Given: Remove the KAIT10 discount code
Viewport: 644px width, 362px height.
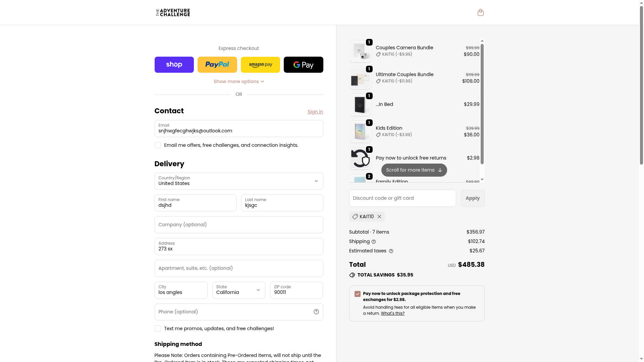Looking at the screenshot, I should pyautogui.click(x=379, y=217).
